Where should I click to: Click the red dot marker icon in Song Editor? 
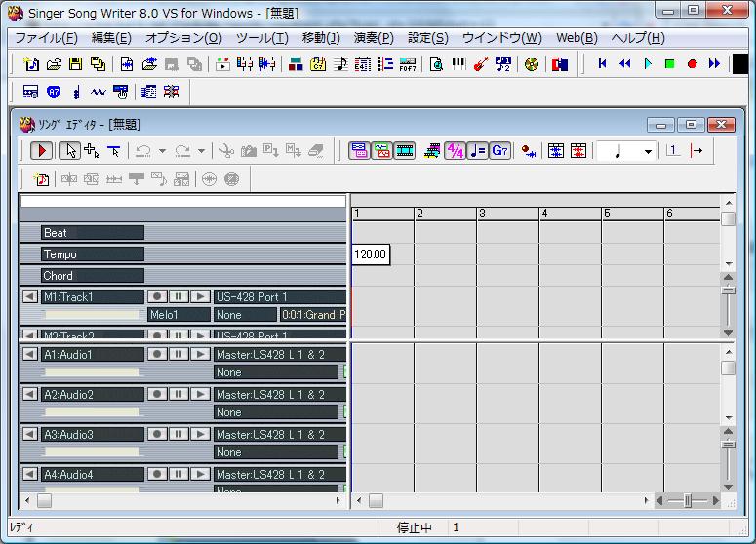pyautogui.click(x=529, y=151)
